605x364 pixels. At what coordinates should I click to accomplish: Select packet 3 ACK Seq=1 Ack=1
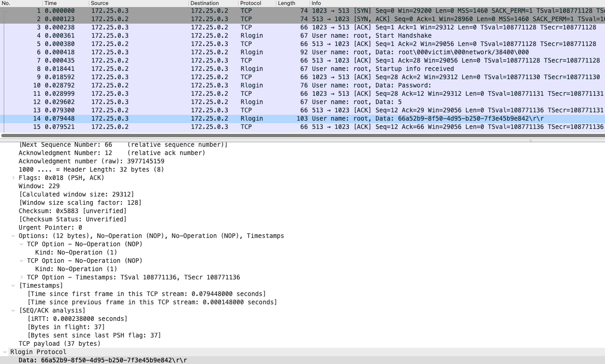[x=302, y=27]
